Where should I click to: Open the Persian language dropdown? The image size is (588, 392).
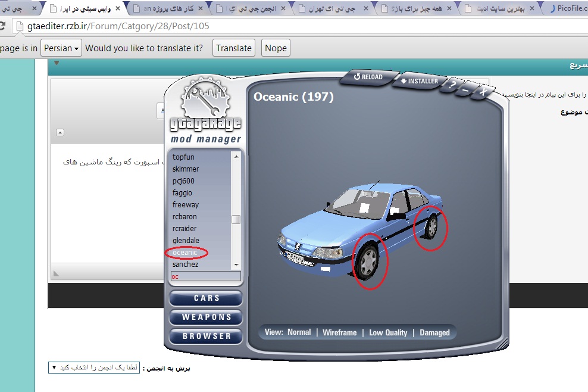click(x=61, y=48)
